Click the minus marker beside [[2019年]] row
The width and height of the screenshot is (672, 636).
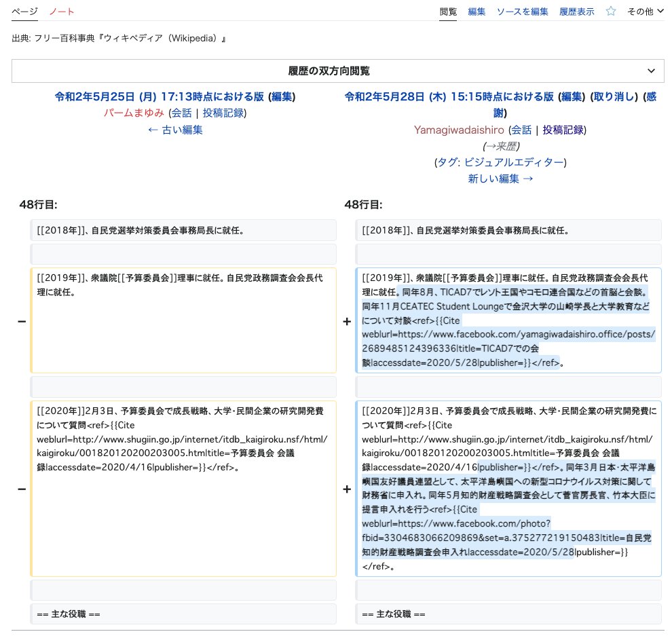click(x=22, y=322)
